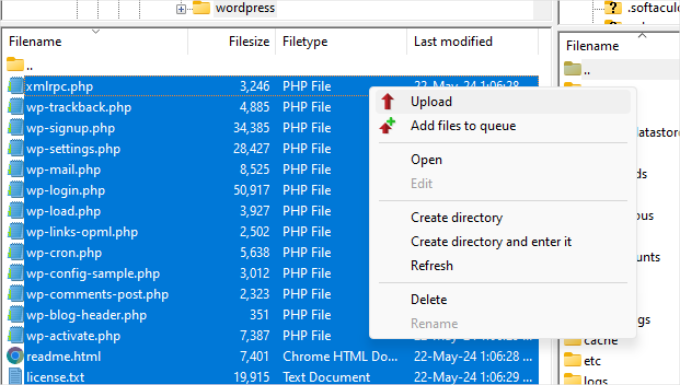Click the Text Document filetype cell
This screenshot has height=385, width=680.
327,377
